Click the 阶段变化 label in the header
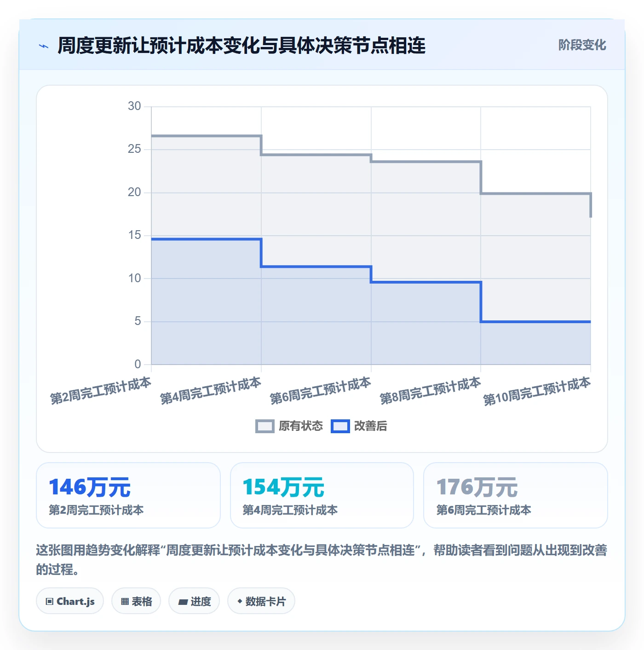Screen dimensions: 644x650 coord(582,45)
